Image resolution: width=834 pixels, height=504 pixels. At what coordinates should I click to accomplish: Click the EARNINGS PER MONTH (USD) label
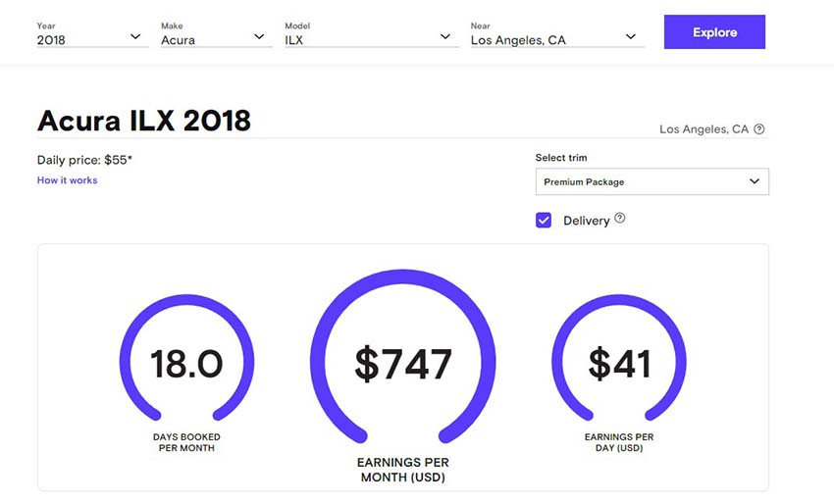coord(402,470)
